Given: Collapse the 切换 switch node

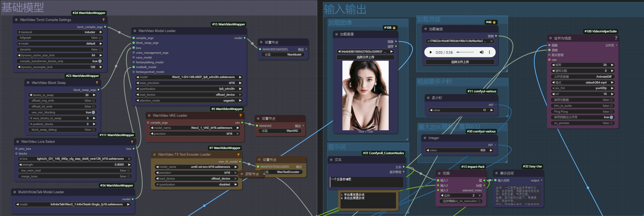Looking at the screenshot, I should (x=439, y=173).
